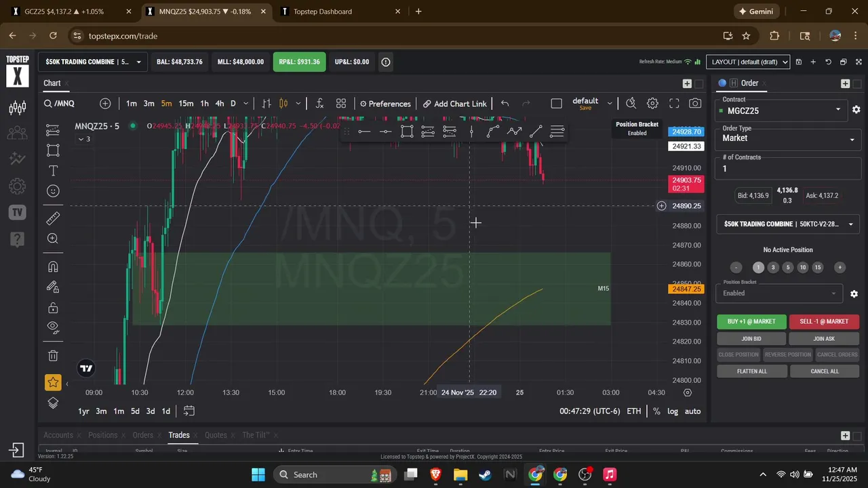Open the indicator templates grid icon

[x=341, y=104]
